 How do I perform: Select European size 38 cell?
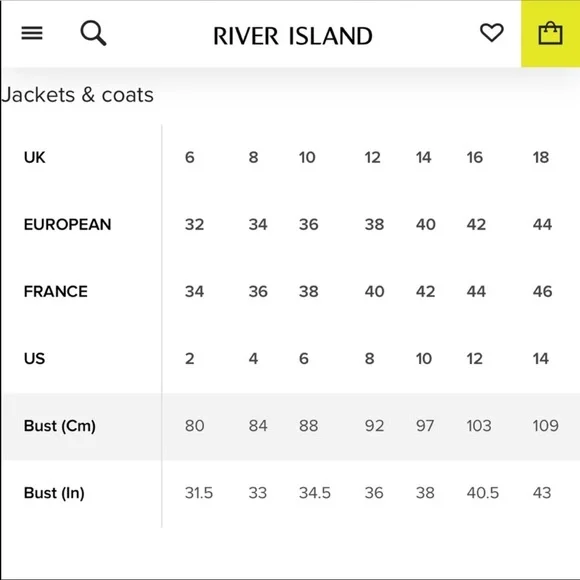tap(374, 225)
